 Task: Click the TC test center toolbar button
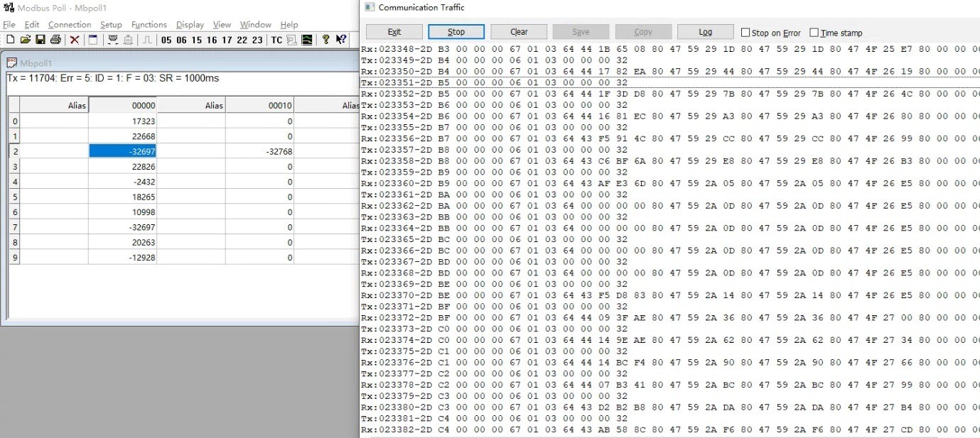pyautogui.click(x=276, y=40)
